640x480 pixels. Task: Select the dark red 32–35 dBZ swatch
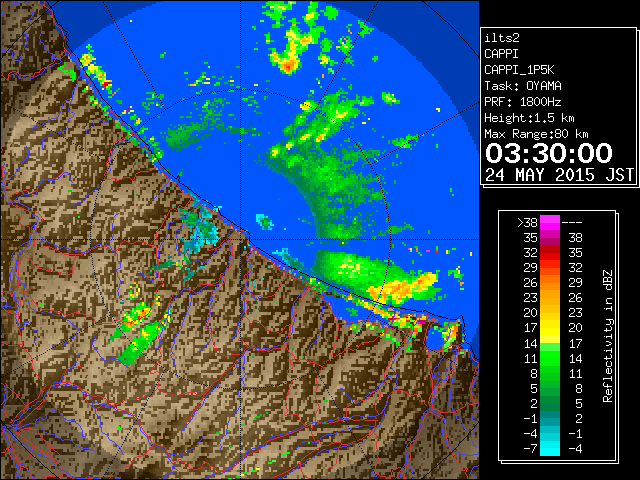[x=550, y=253]
